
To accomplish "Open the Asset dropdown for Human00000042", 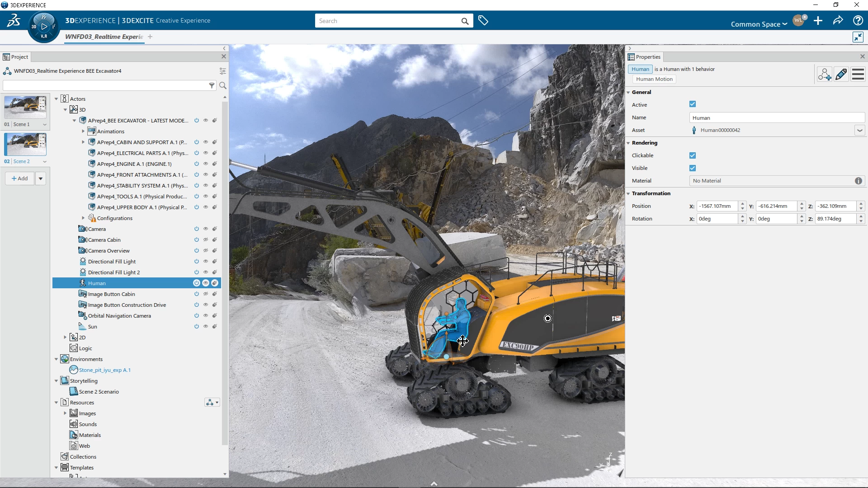I will [859, 130].
